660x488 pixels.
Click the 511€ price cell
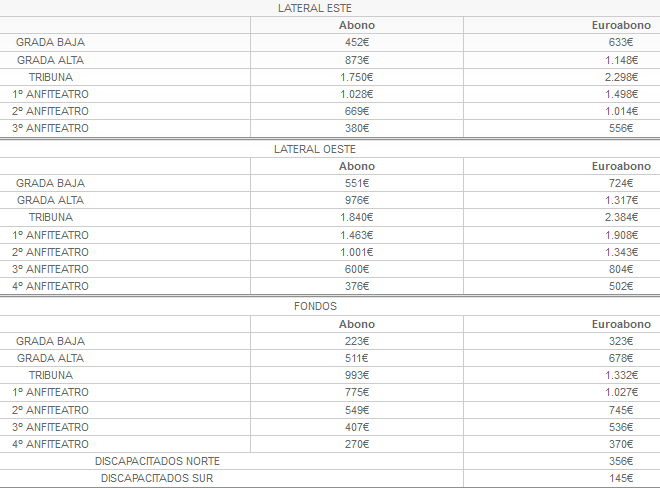coord(357,358)
